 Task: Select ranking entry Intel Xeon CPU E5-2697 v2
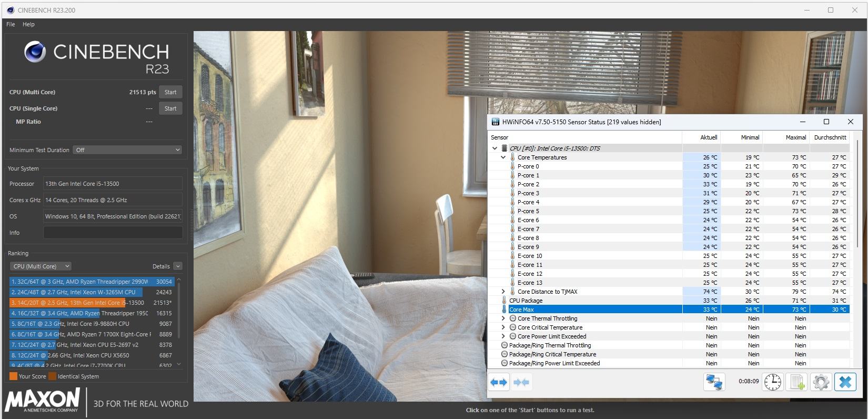[91, 345]
